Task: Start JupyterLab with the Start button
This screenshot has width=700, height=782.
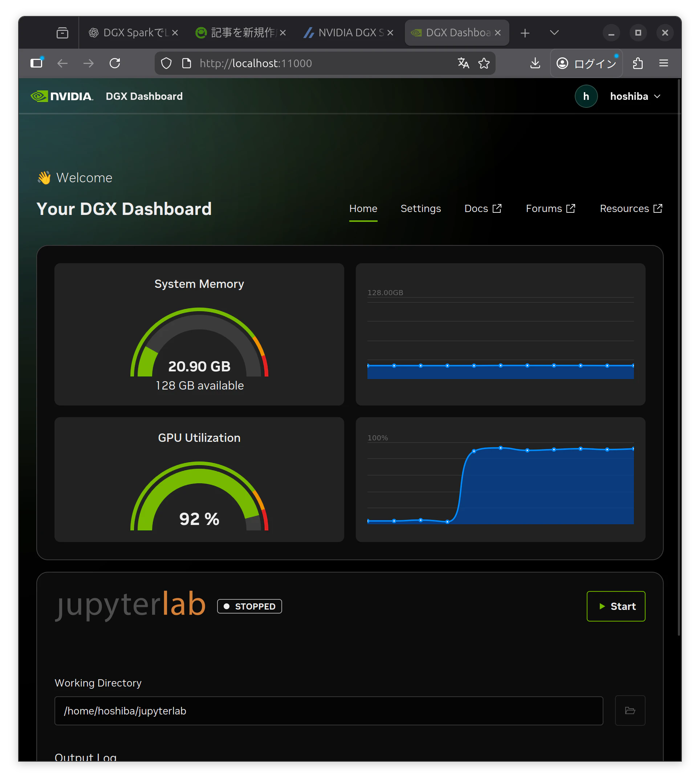Action: (x=616, y=606)
